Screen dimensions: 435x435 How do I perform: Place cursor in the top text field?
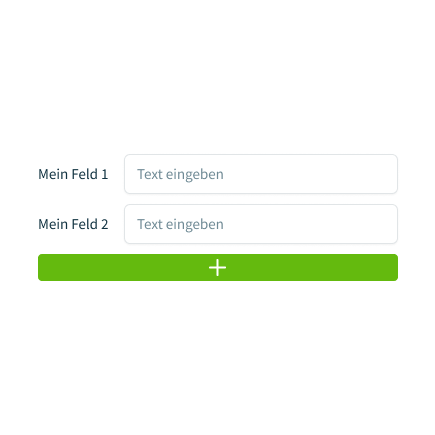261,174
